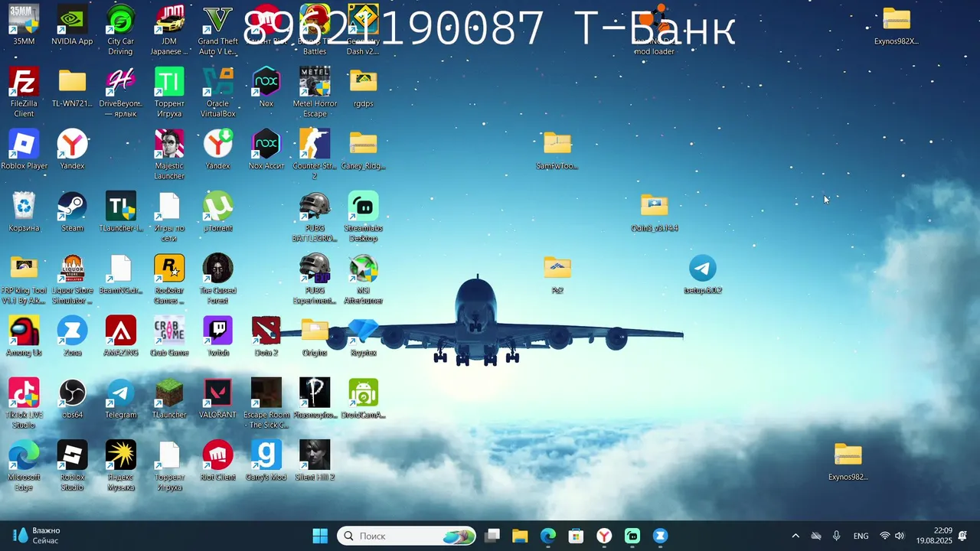
Task: Open the Влажно weather widget
Action: [37, 536]
